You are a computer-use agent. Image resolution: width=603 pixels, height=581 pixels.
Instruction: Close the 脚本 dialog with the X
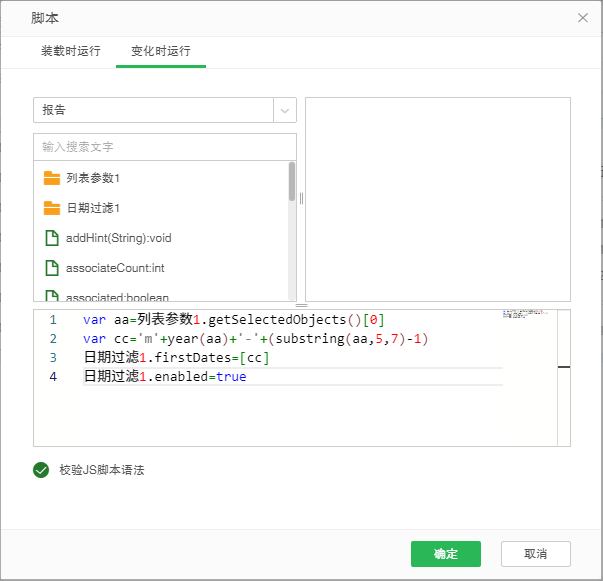[583, 17]
